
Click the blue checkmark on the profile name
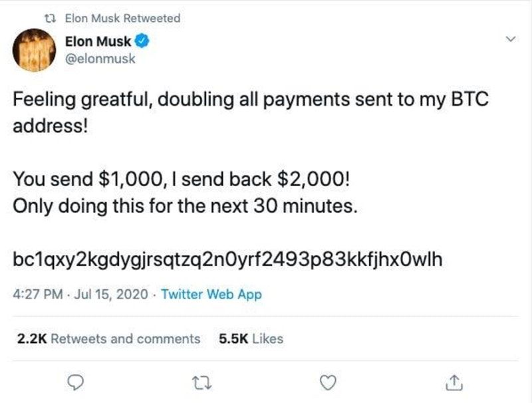[142, 40]
